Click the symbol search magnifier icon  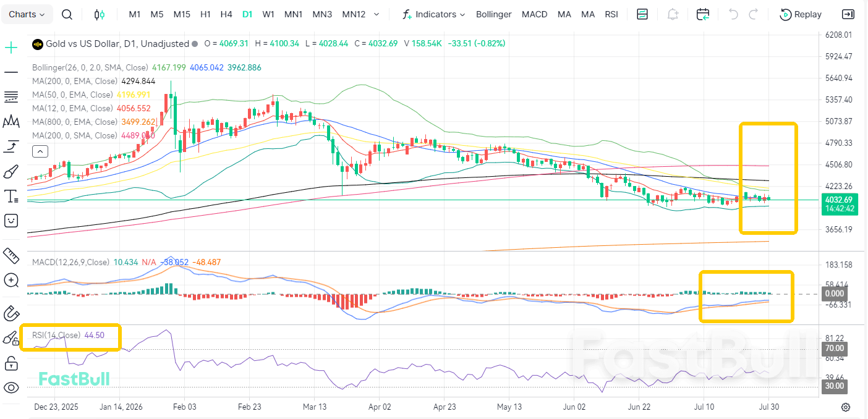pos(67,14)
